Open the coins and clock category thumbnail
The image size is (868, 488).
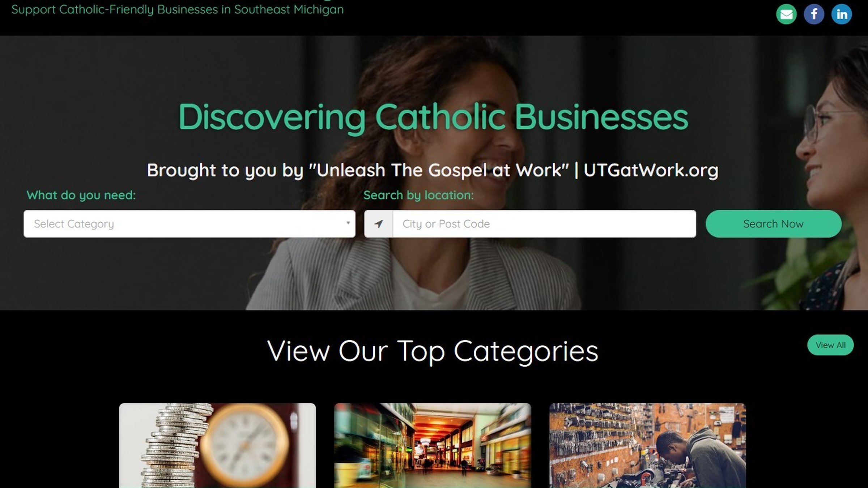[x=217, y=445]
